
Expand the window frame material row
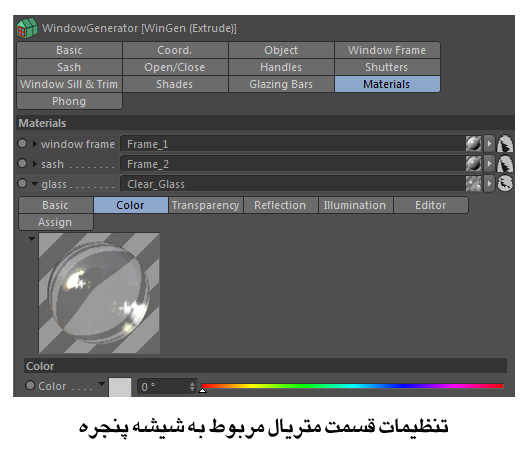click(34, 144)
